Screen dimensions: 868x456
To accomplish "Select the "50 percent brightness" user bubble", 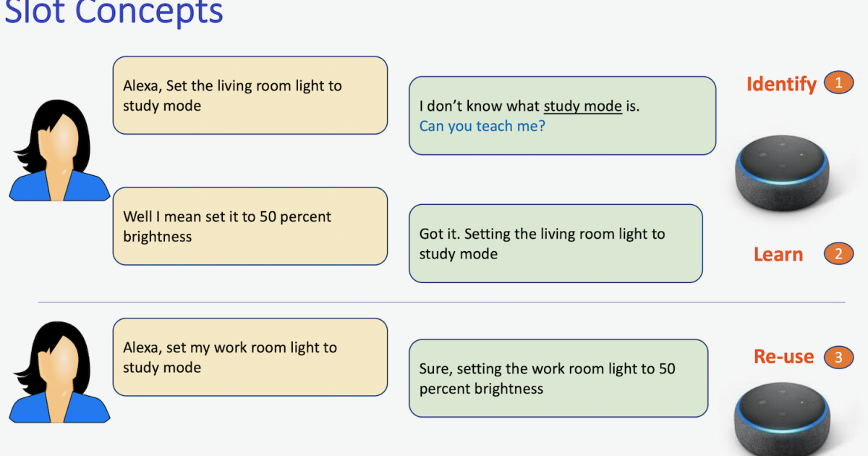I will tap(250, 227).
